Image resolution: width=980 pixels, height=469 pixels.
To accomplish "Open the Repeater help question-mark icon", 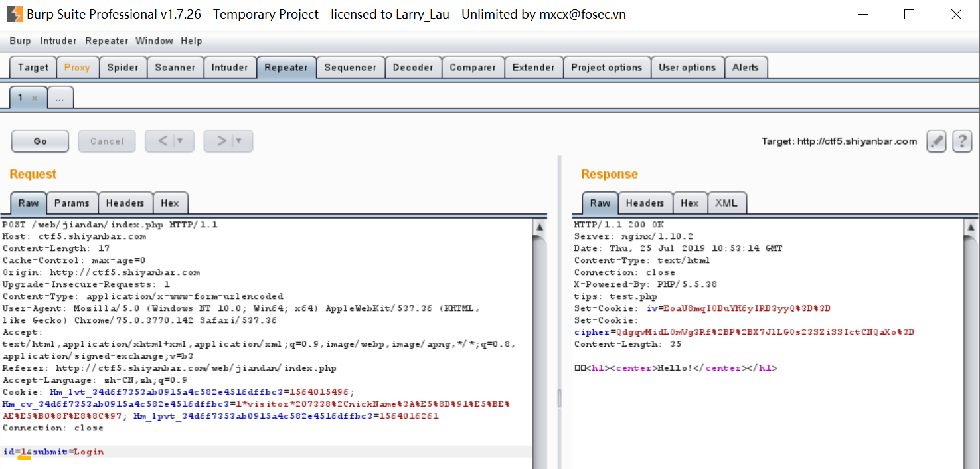I will click(x=962, y=141).
